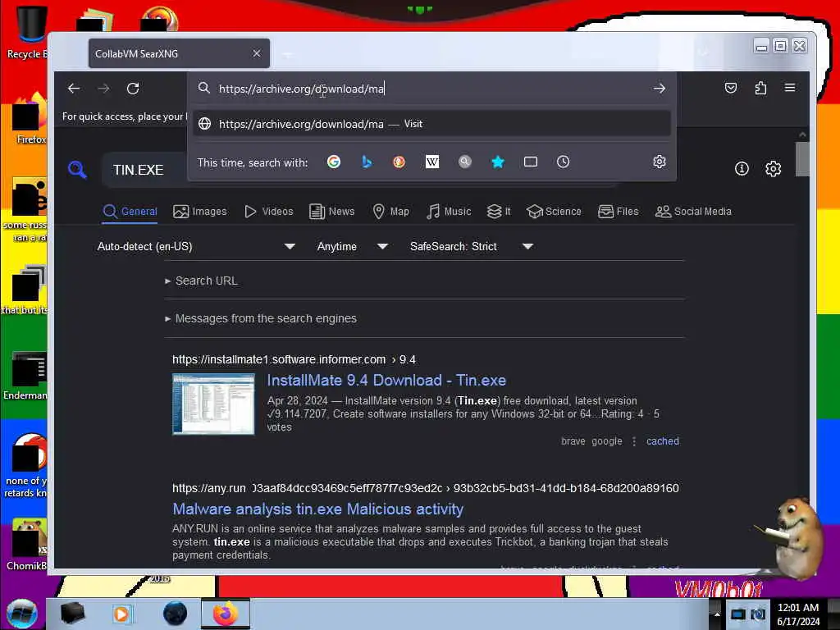This screenshot has width=840, height=630.
Task: Click the SearXNG magnifier logo
Action: pyautogui.click(x=78, y=170)
